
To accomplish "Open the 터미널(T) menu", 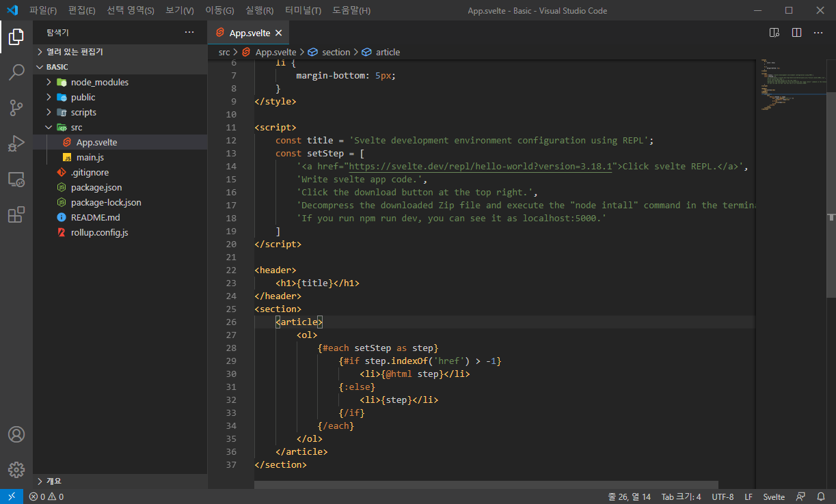I will [303, 10].
